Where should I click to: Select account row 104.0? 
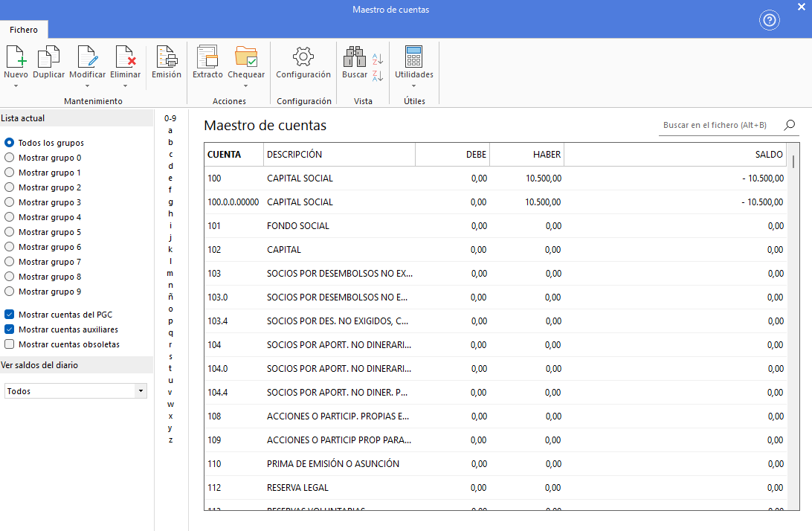tap(495, 369)
